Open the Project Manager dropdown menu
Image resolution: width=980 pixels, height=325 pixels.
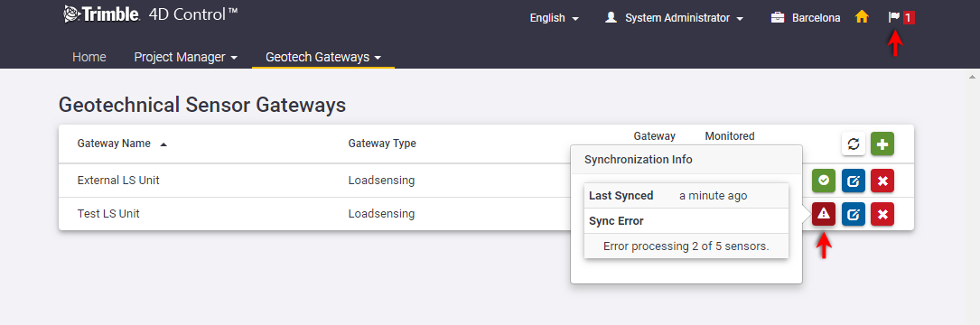point(186,57)
